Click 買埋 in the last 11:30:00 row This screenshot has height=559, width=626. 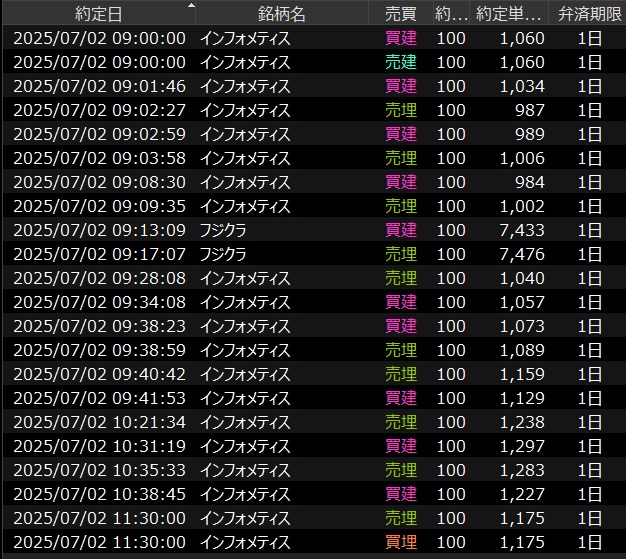(401, 542)
